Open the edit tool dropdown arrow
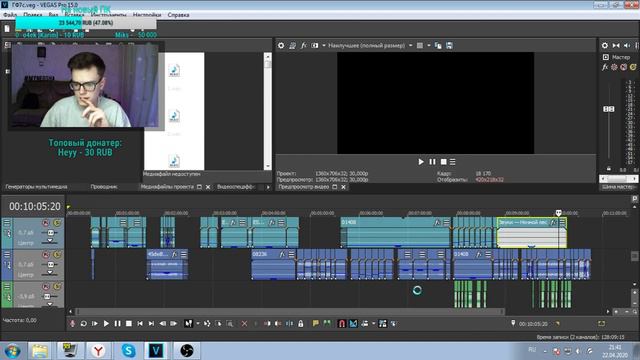Screen dimensions: 640x360 [x=198, y=324]
